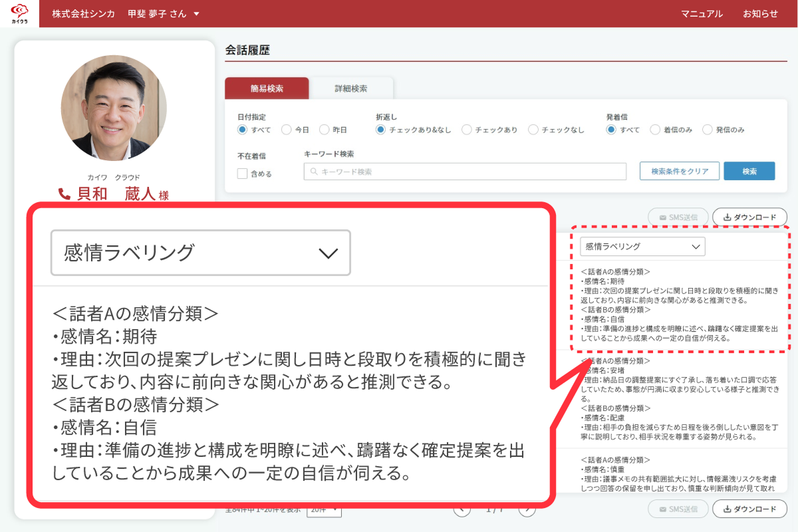Click the download icon in top ダウンロード button
The height and width of the screenshot is (532, 798).
click(x=727, y=217)
